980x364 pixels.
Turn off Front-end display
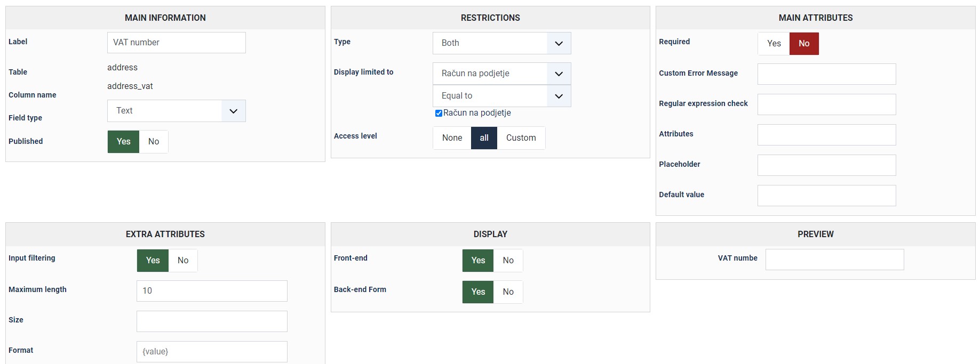pos(508,261)
